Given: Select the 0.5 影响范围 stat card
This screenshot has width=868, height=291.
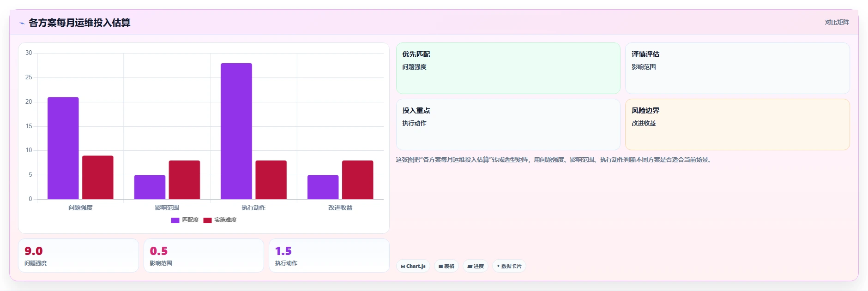Looking at the screenshot, I should point(204,255).
